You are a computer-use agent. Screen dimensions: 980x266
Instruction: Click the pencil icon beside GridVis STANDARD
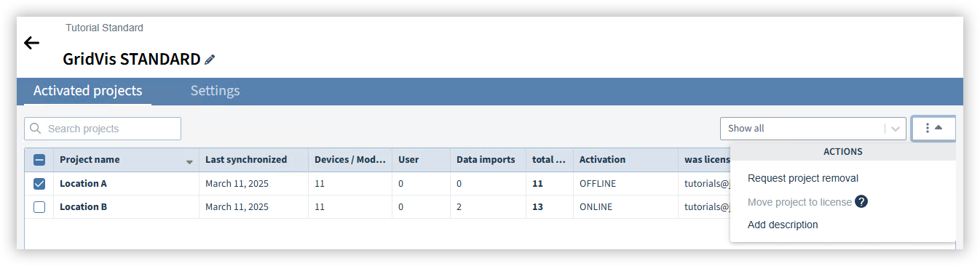(x=210, y=60)
